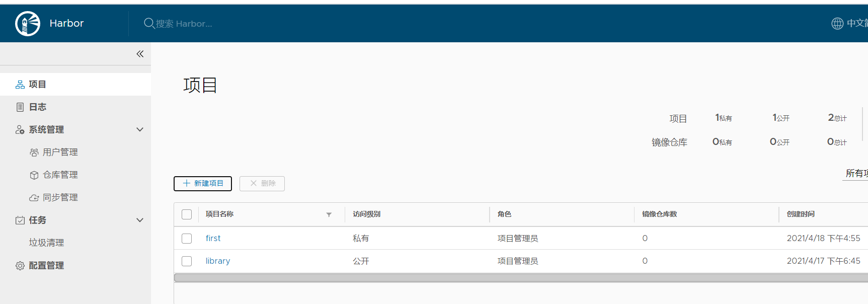Click the 同步管理 cloud icon

coord(34,198)
